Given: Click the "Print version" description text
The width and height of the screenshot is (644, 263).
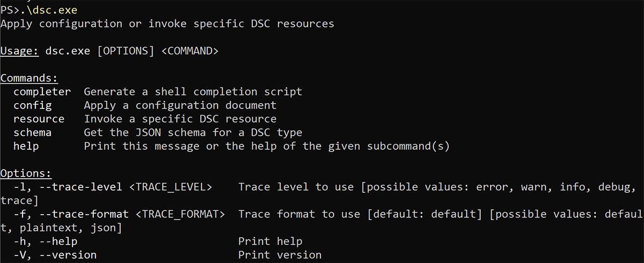Looking at the screenshot, I should click(280, 255).
